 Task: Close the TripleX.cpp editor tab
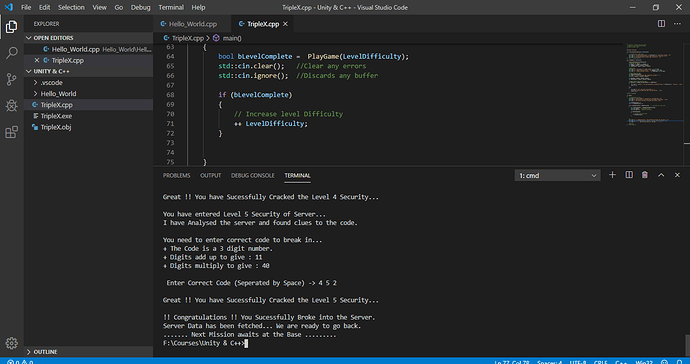click(285, 24)
